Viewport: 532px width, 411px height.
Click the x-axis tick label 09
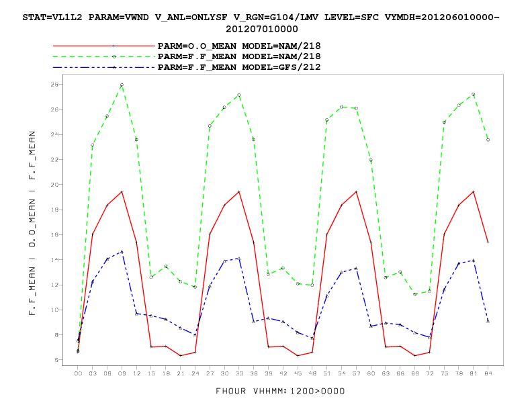(x=122, y=373)
